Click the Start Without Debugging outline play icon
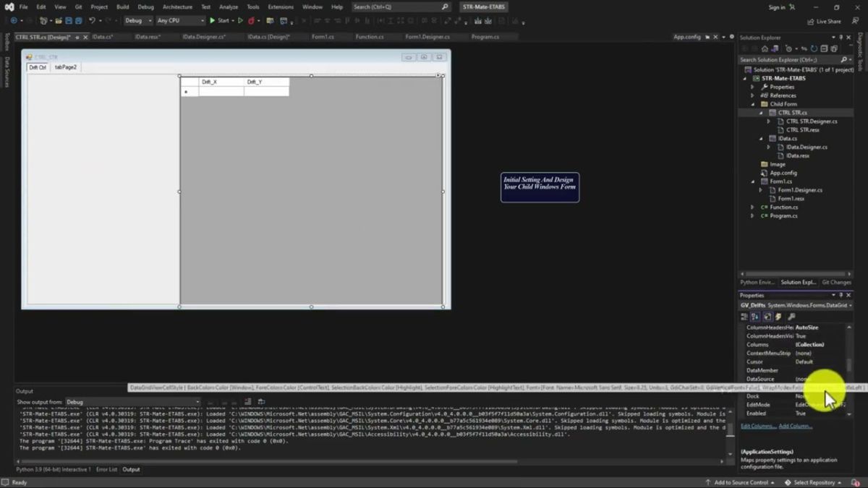868x488 pixels. coord(241,20)
